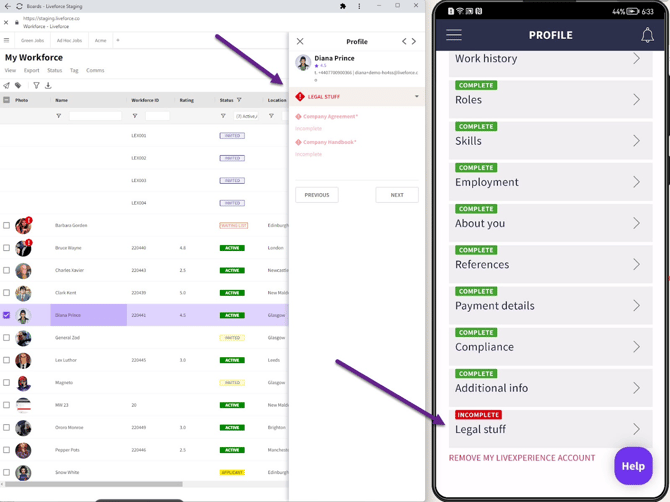Click the horizontal scrollbar under workforce table

pos(94,484)
